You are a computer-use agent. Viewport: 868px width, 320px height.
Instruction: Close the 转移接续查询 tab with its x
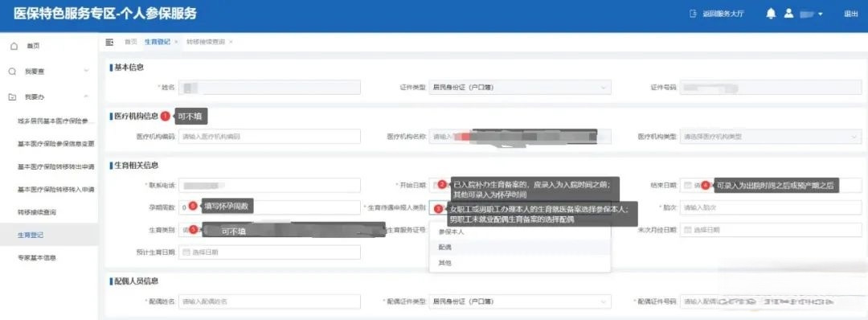point(231,42)
